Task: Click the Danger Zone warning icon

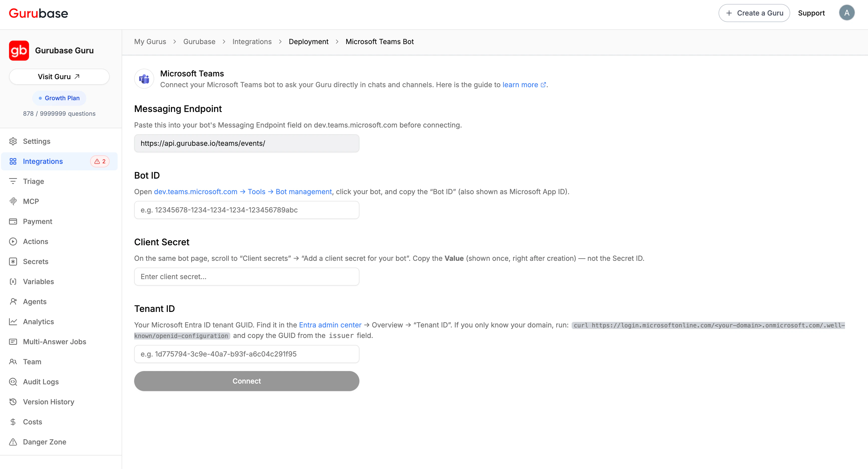Action: pos(13,442)
